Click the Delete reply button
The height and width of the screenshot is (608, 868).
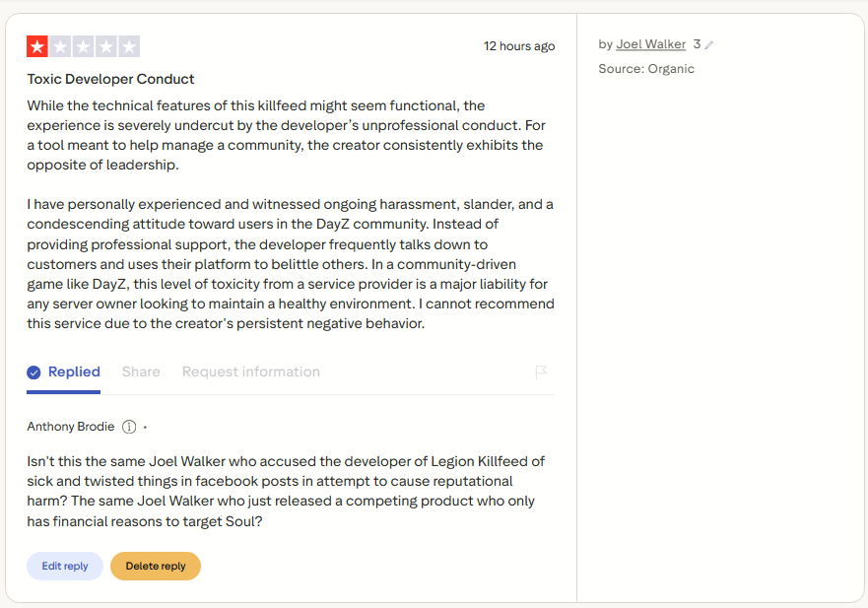156,566
